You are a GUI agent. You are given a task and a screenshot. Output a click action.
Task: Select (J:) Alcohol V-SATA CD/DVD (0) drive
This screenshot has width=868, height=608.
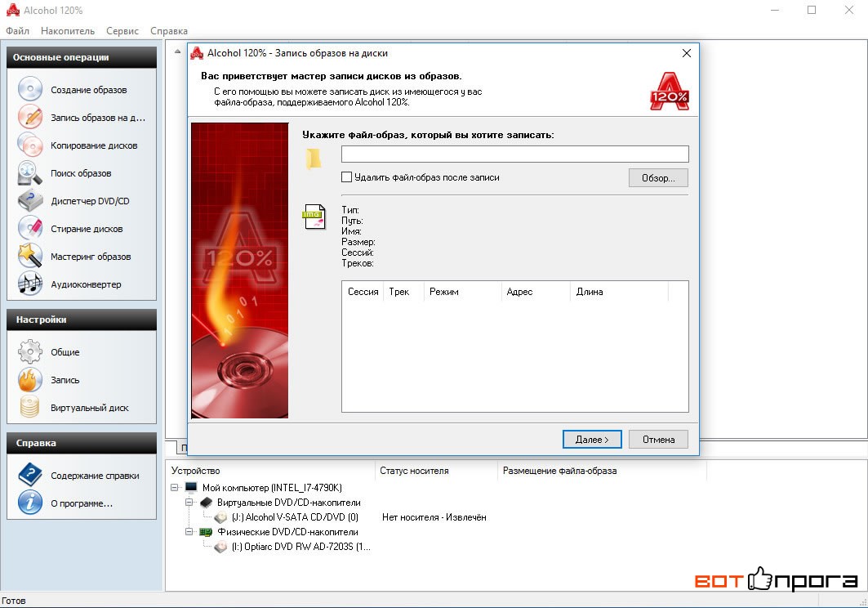(x=295, y=517)
